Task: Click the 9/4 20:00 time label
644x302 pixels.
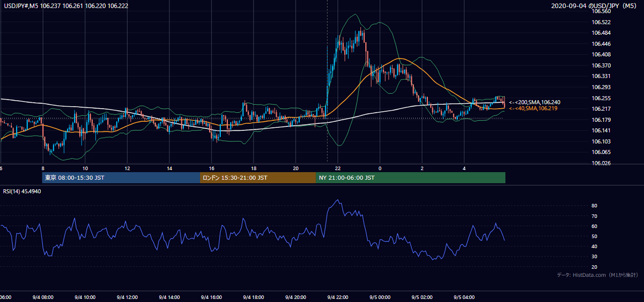Action: 296,297
